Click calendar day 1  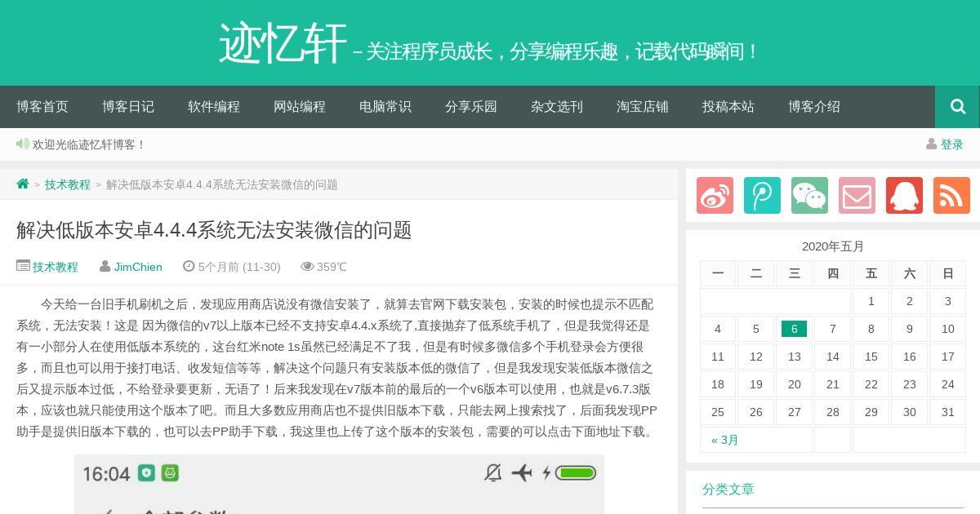click(871, 301)
